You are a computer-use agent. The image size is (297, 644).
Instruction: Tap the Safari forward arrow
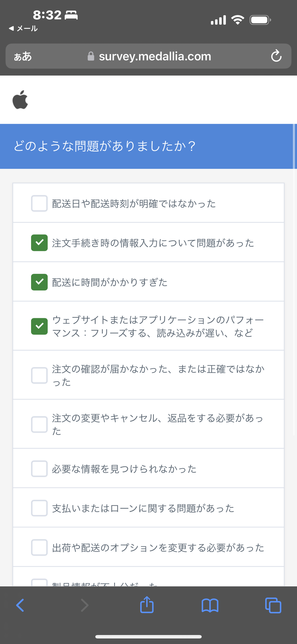(84, 605)
